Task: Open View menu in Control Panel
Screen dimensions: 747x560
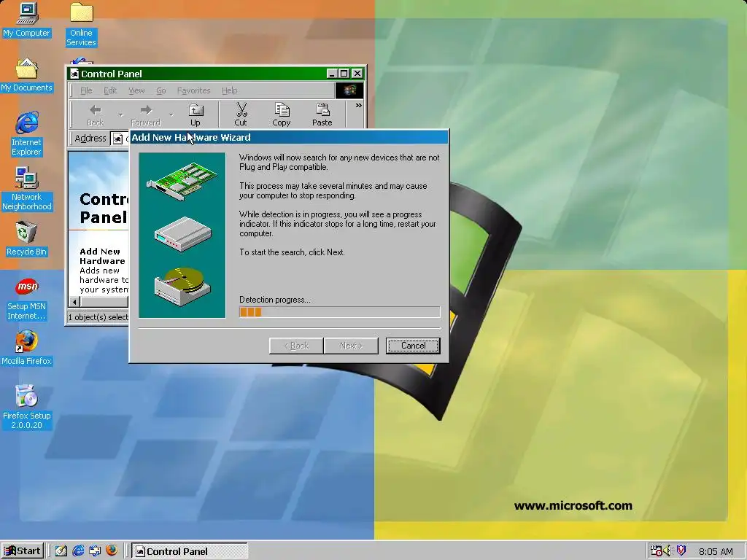Action: coord(136,90)
